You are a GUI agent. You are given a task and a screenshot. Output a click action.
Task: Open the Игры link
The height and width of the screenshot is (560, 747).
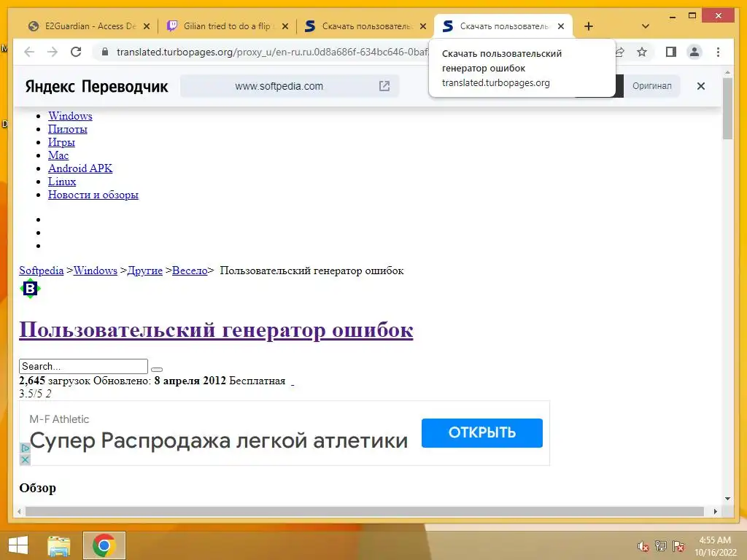pyautogui.click(x=61, y=142)
